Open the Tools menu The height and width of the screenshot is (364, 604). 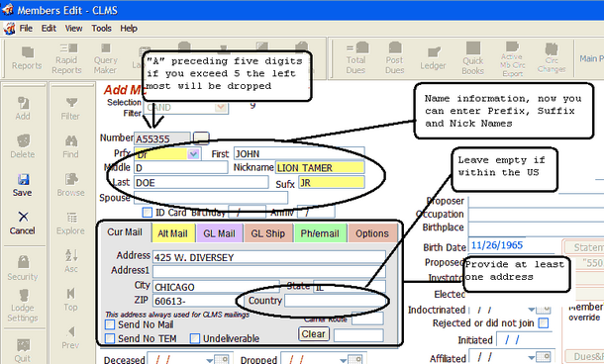101,29
